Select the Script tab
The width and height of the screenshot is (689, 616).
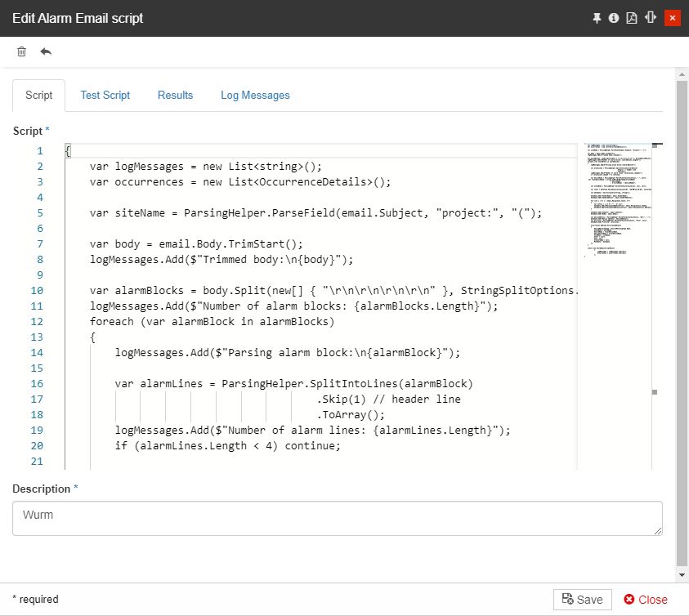point(38,96)
